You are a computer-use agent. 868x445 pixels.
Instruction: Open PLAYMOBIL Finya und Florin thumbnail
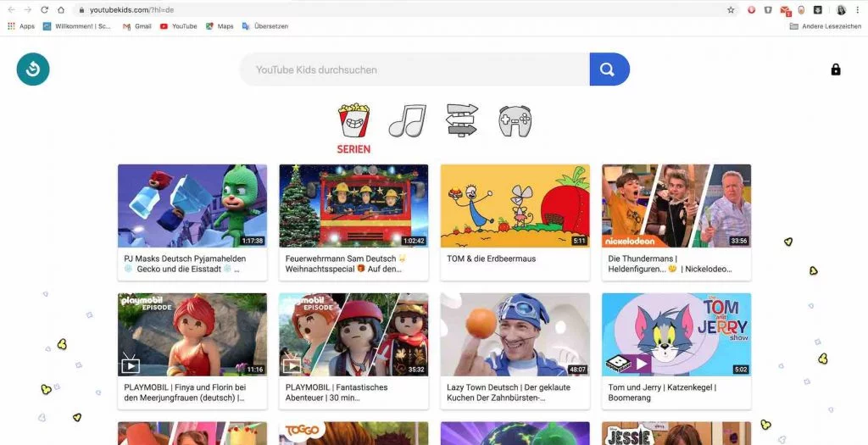(x=192, y=334)
